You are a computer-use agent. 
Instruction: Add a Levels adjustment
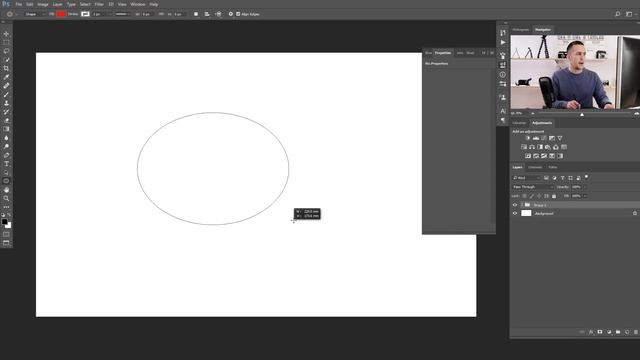coord(536,138)
